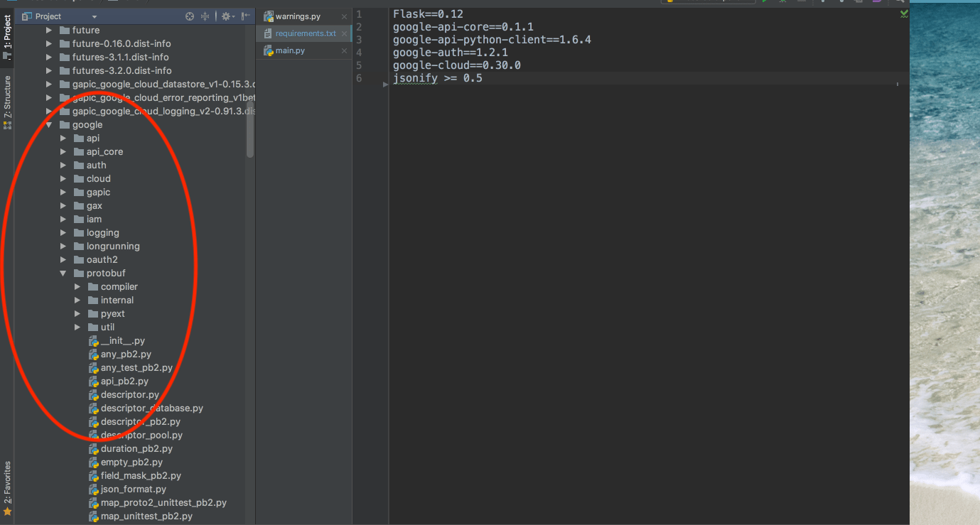Viewport: 980px width, 525px height.
Task: Click the google-api-python-client==1.6.4 line
Action: (492, 40)
